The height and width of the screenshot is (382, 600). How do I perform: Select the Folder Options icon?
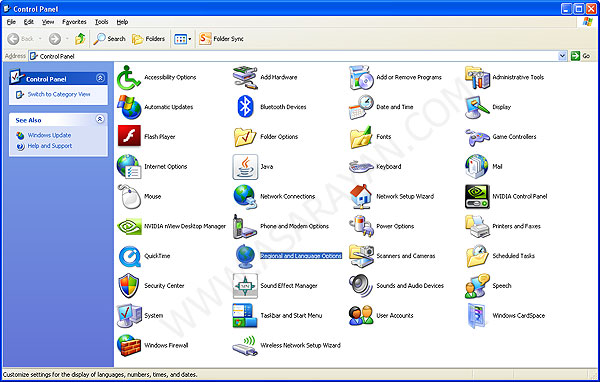click(245, 137)
